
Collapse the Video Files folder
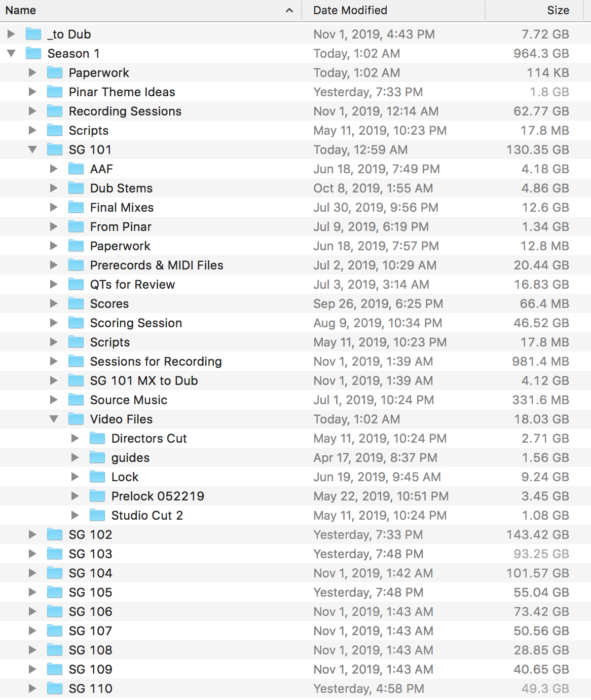click(x=54, y=419)
